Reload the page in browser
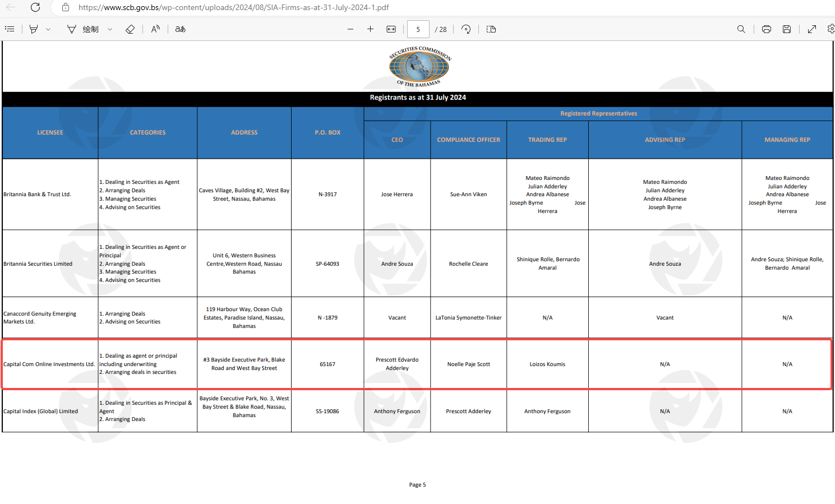 tap(35, 7)
